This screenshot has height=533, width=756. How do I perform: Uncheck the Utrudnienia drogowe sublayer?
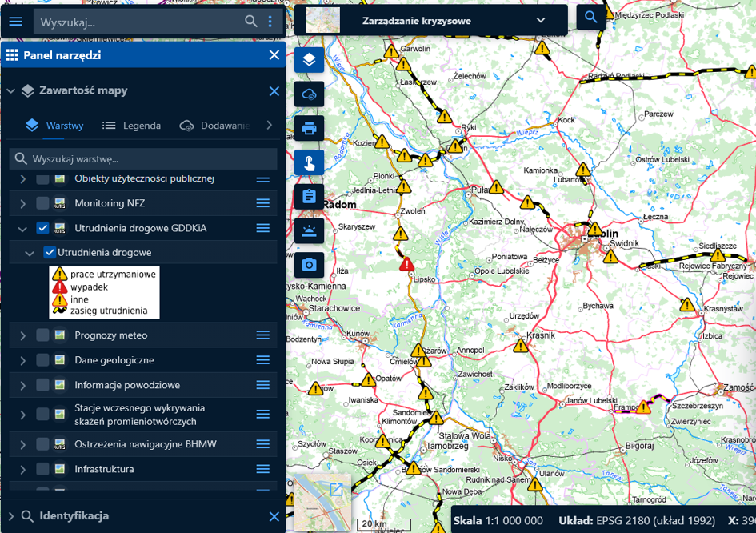click(49, 252)
